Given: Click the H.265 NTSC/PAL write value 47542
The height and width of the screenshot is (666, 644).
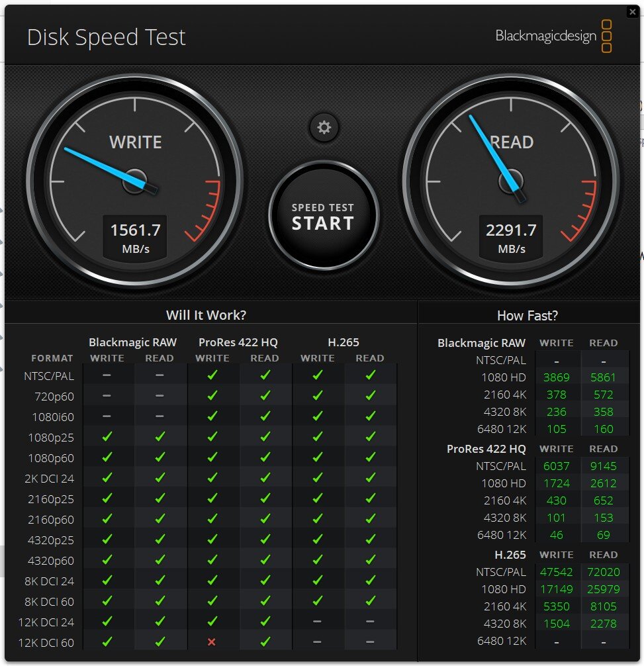Looking at the screenshot, I should 556,572.
